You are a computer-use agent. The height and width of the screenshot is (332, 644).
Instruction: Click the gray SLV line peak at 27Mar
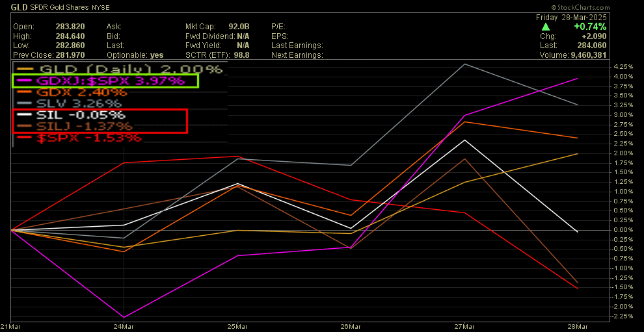point(464,64)
